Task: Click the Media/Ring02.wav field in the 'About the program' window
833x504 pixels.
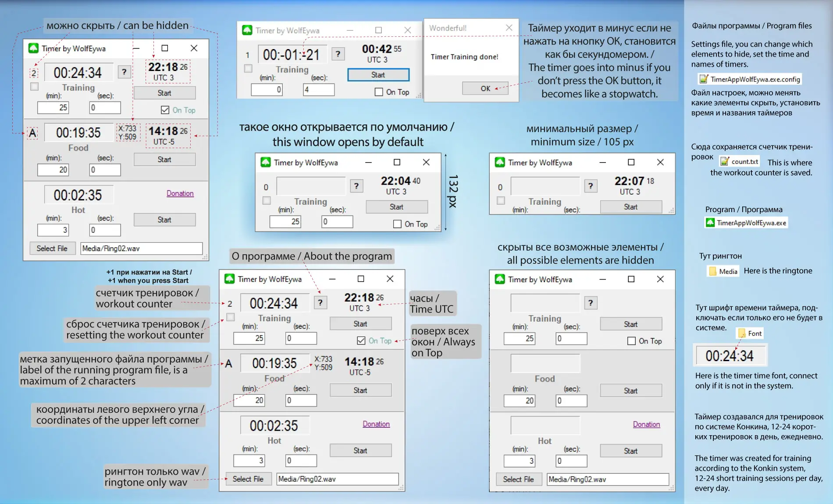Action: coord(338,479)
